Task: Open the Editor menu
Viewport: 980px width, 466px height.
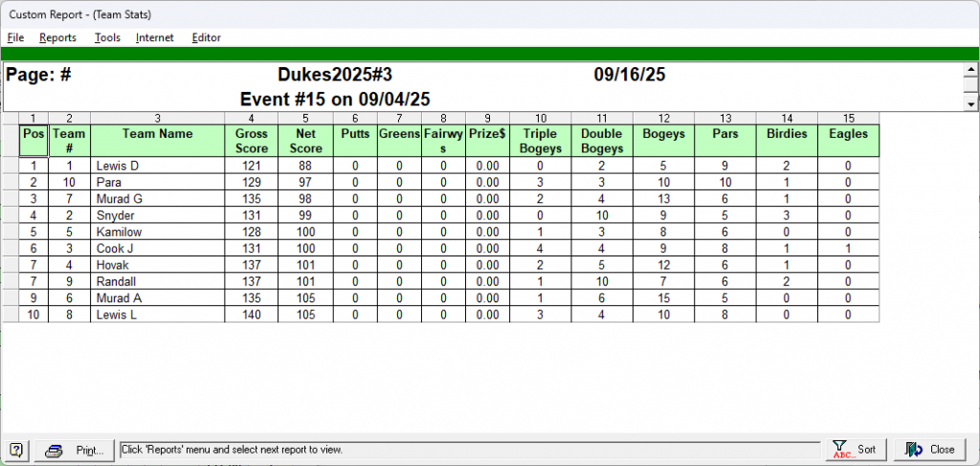Action: 206,38
